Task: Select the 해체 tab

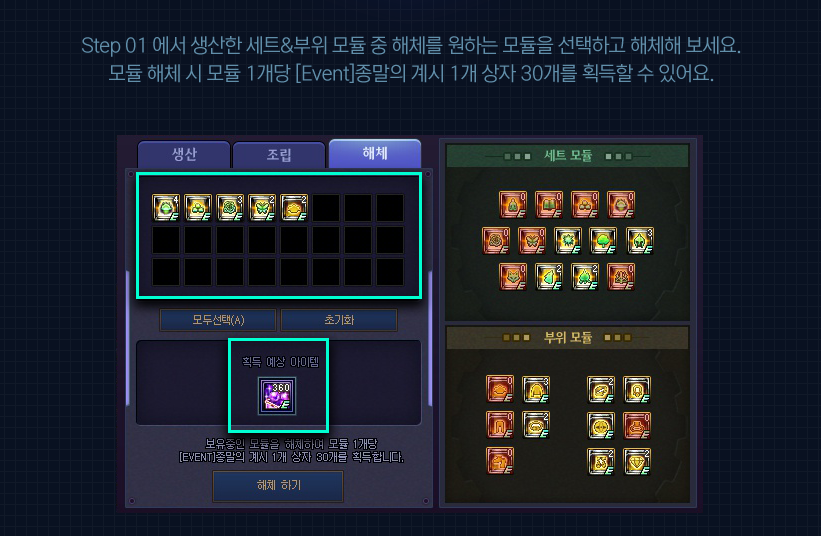Action: [375, 153]
